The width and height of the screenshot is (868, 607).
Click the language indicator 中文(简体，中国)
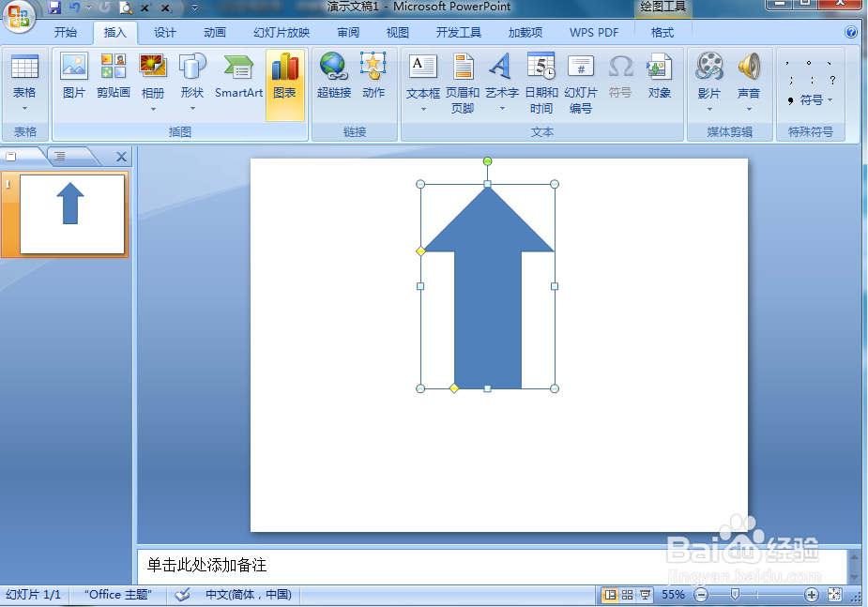point(249,595)
